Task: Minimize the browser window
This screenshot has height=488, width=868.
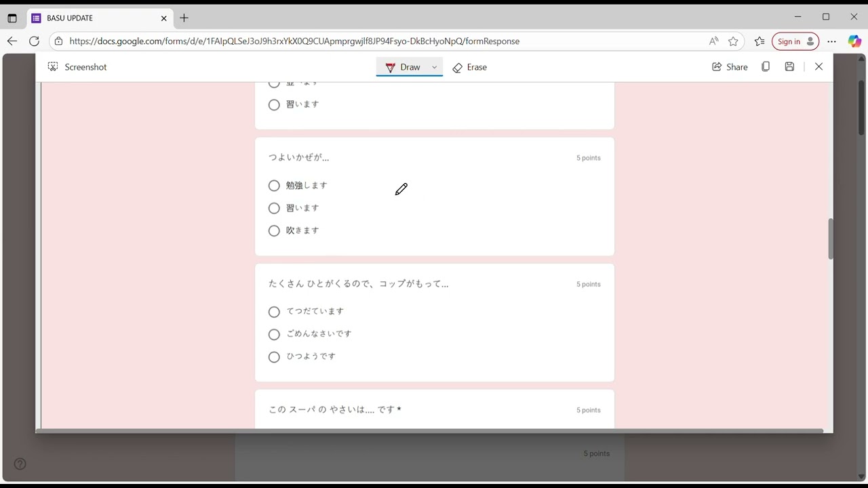Action: click(x=797, y=17)
